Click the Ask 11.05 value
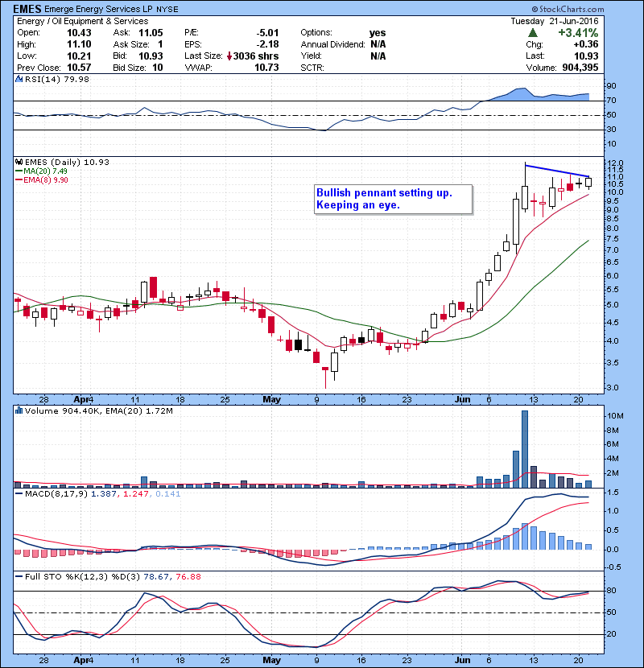The image size is (644, 668). pos(151,33)
